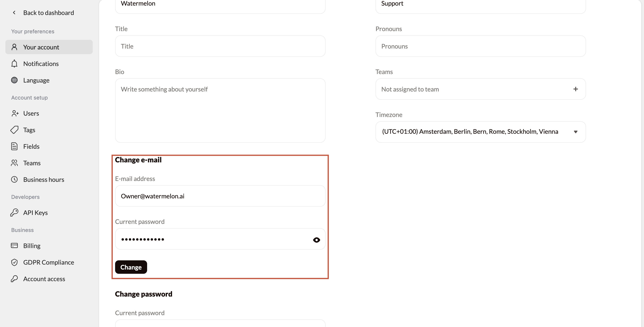Screen dimensions: 644x327
Task: Select the Language globe icon
Action: coord(14,80)
